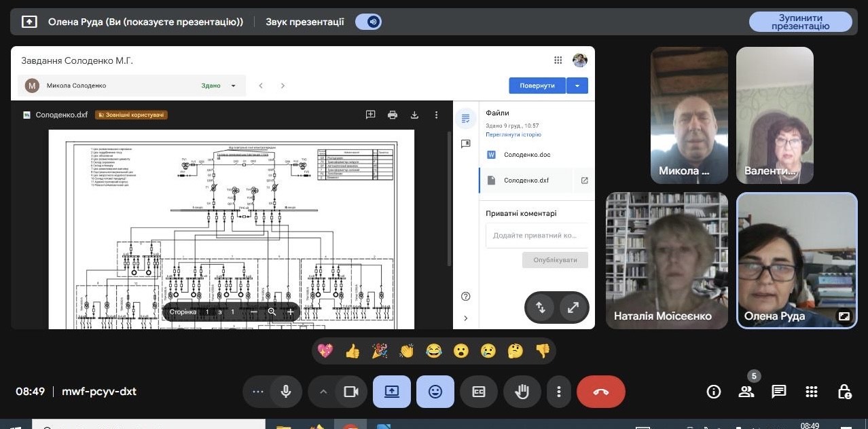Select Солоденко.doc in files list
Image resolution: width=868 pixels, height=429 pixels.
pos(527,155)
